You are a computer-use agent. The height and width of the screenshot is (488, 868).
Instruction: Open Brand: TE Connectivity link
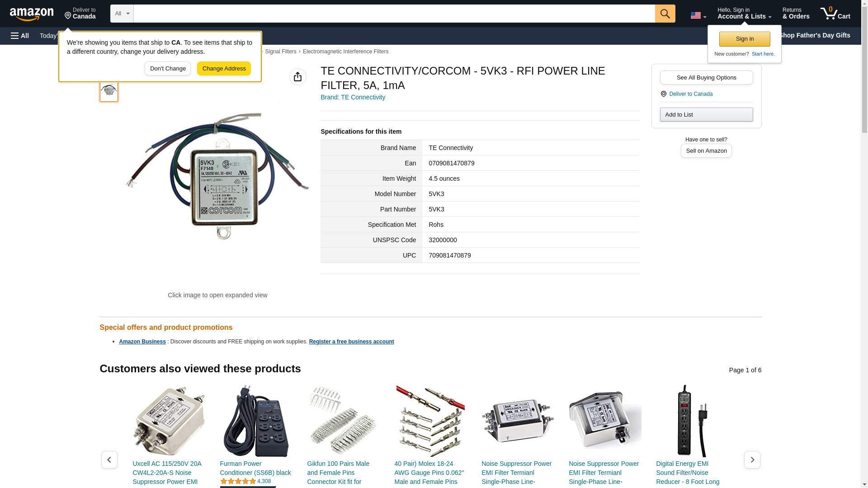tap(353, 97)
